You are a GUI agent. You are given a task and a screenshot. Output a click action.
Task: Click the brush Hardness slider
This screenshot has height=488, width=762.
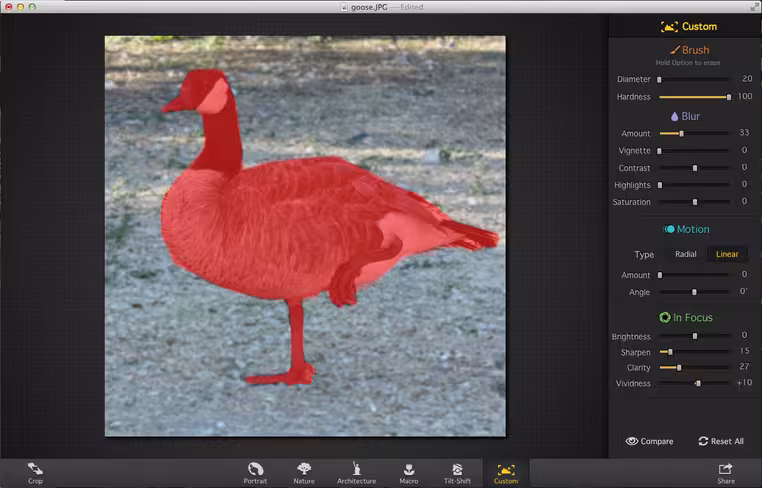point(694,97)
